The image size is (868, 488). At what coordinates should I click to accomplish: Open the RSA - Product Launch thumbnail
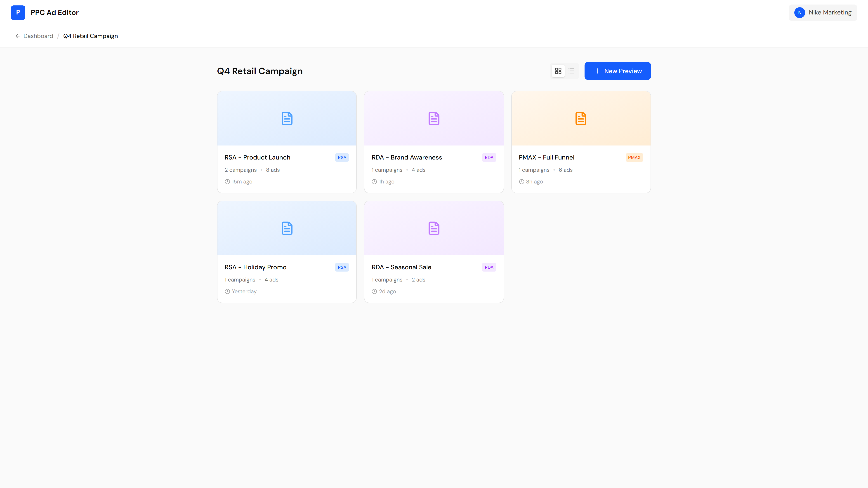point(287,118)
